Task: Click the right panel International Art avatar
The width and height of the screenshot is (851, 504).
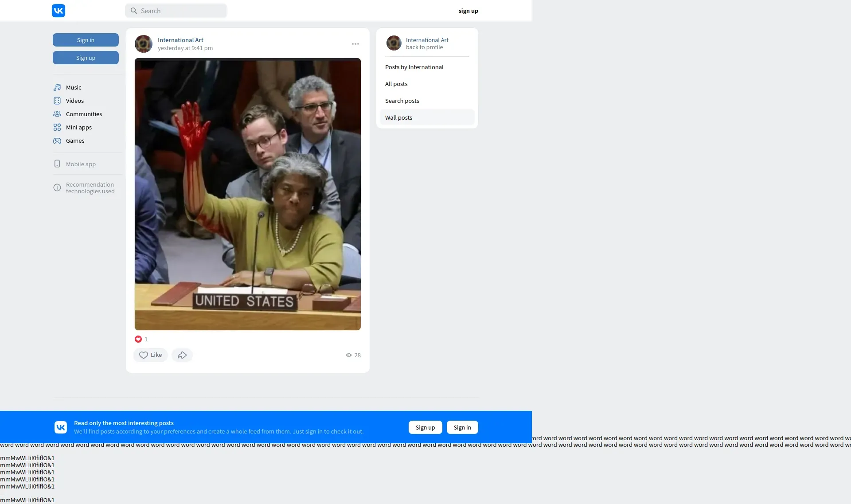Action: click(x=394, y=43)
